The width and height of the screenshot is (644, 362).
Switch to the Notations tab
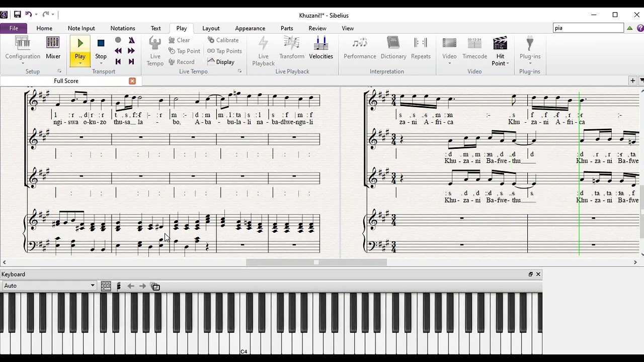pos(123,28)
